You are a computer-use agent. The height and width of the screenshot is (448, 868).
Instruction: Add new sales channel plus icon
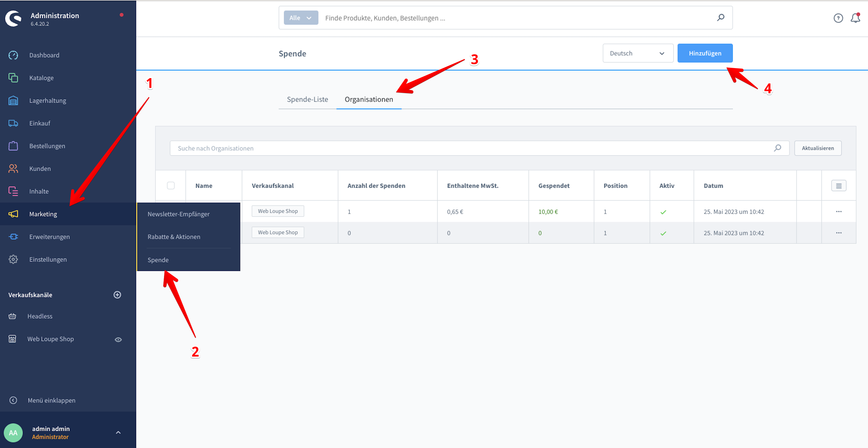[117, 295]
